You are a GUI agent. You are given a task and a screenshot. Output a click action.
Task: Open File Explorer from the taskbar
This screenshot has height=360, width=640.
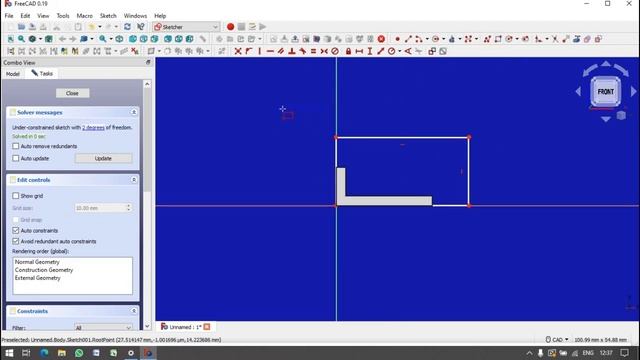[x=62, y=353]
